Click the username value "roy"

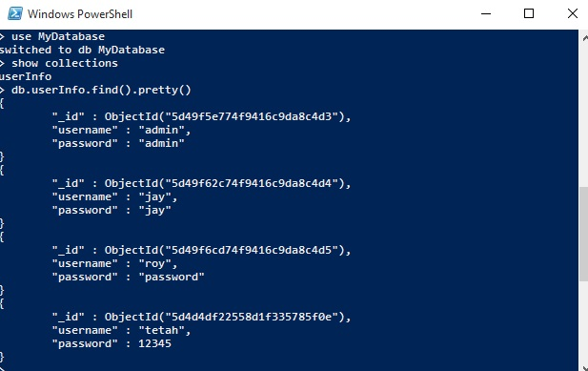click(155, 264)
